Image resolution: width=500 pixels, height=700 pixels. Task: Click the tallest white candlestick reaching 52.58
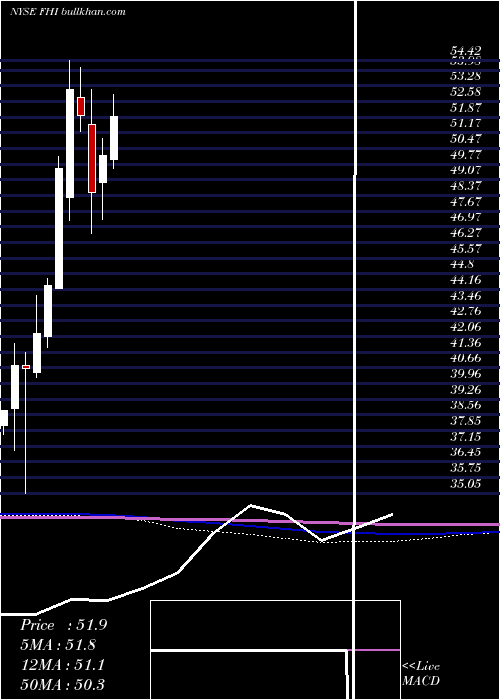point(70,143)
